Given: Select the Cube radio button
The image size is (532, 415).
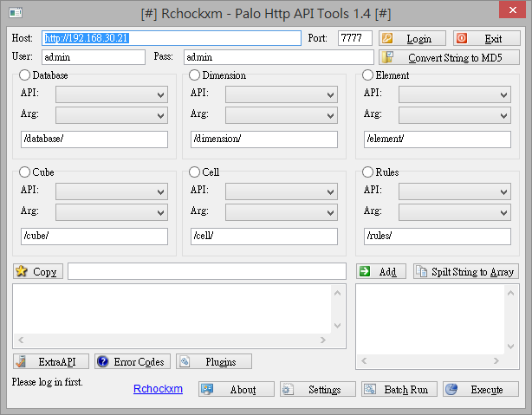Looking at the screenshot, I should coord(24,172).
